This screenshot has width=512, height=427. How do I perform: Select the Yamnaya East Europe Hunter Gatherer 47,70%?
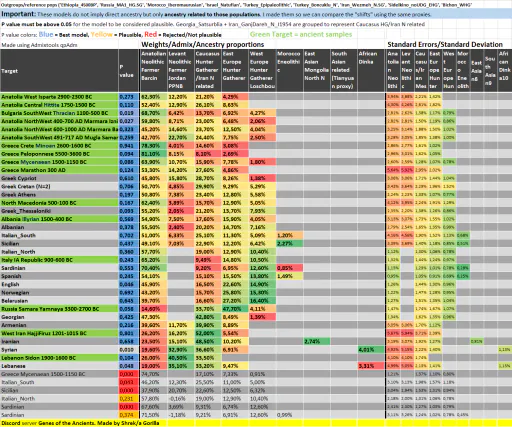click(235, 309)
